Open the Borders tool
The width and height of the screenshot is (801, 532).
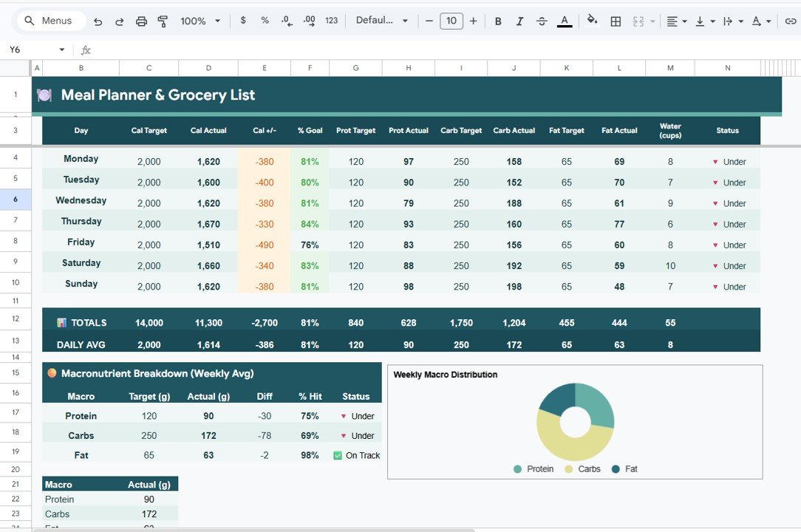(x=616, y=21)
